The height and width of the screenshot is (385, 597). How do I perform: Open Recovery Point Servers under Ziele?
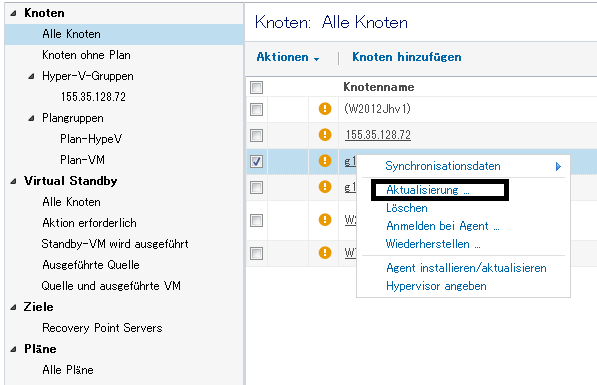coord(102,328)
